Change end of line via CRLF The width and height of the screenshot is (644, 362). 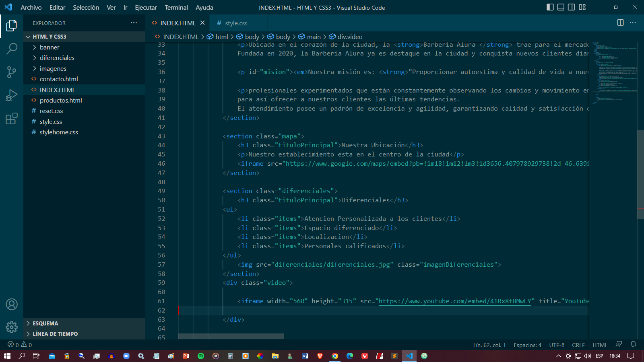578,345
